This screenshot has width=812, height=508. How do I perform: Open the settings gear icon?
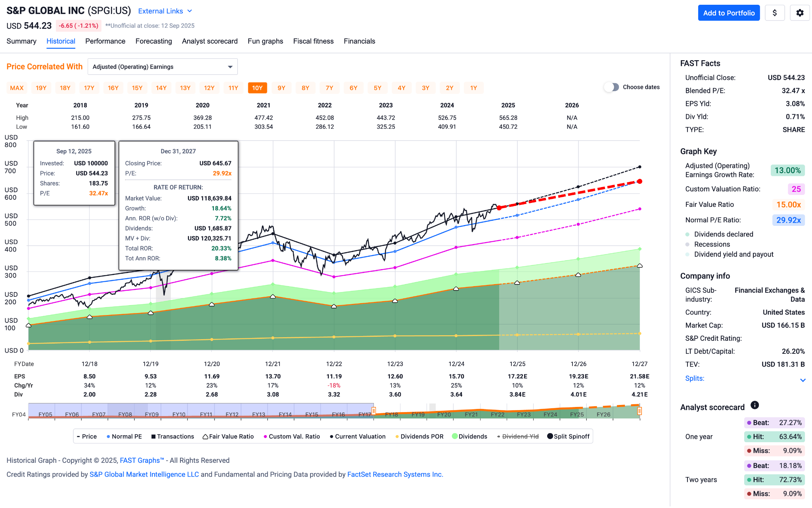click(x=800, y=13)
